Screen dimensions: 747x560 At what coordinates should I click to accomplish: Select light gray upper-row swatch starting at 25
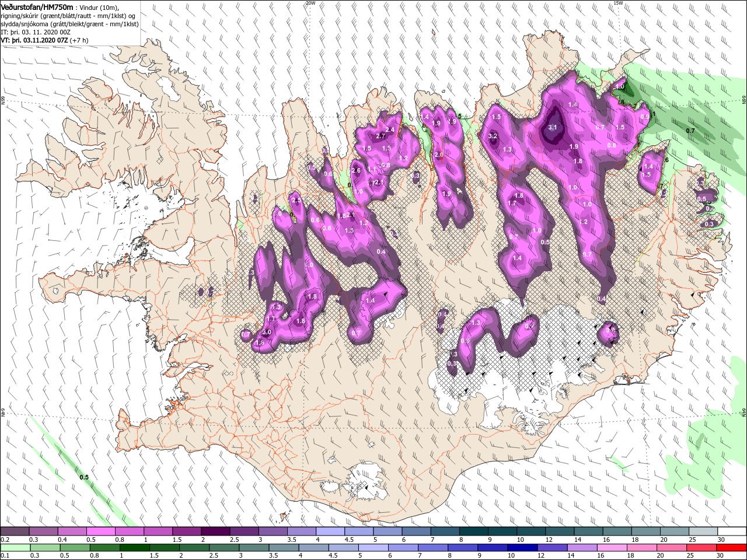coord(703,531)
